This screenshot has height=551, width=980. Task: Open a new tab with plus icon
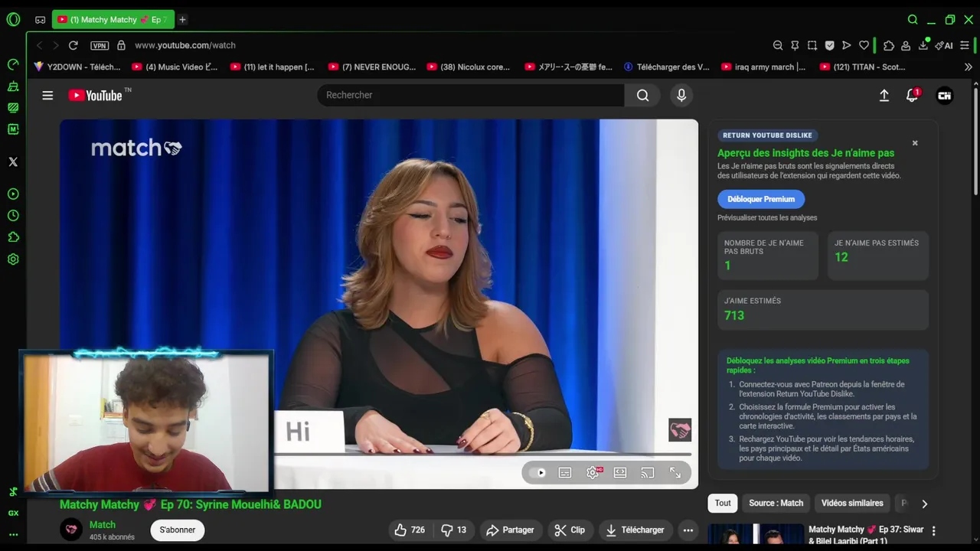[182, 20]
